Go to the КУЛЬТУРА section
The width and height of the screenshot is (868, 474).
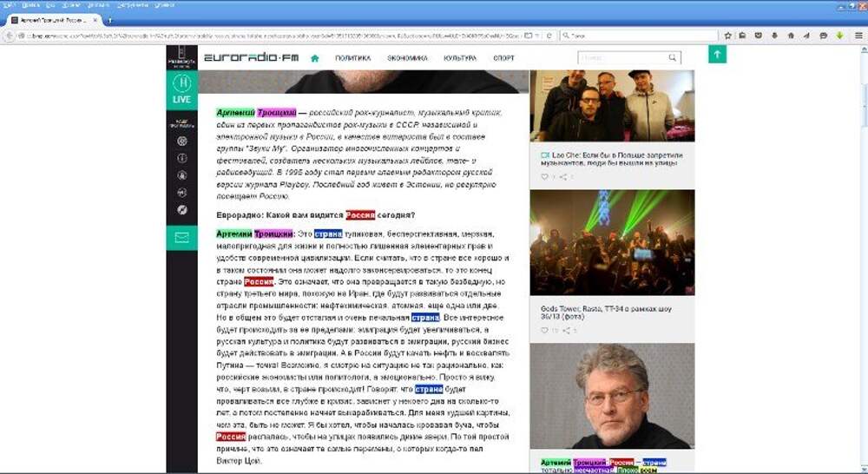tap(459, 58)
